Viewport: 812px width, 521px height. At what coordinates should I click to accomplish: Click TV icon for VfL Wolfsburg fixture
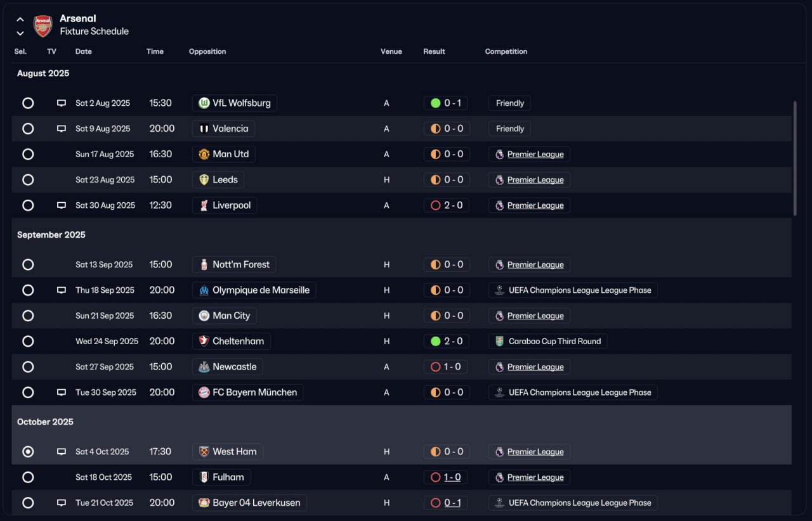(62, 103)
